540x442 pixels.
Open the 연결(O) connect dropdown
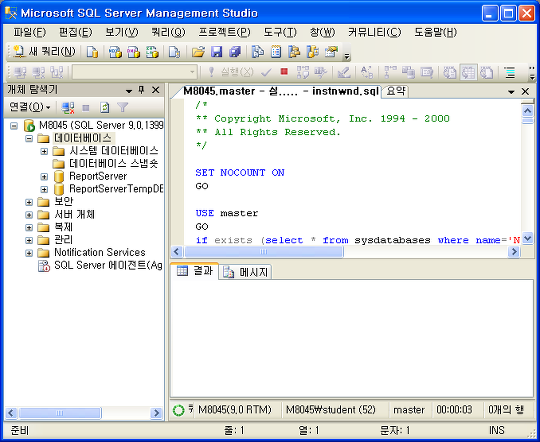(x=30, y=107)
